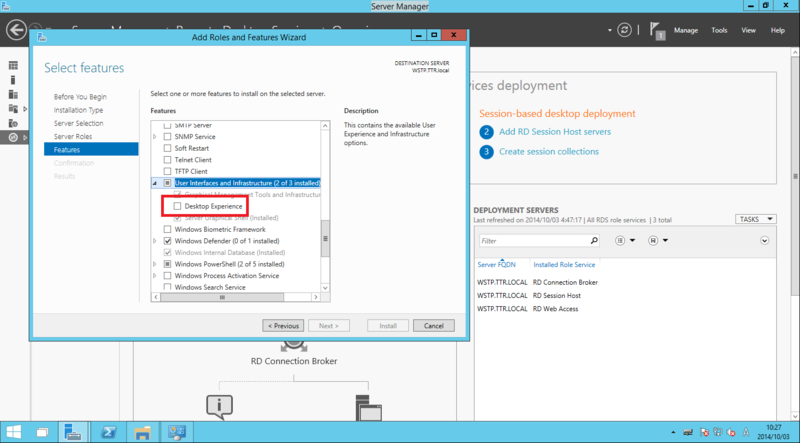
Task: Click the Features list horizontal scrollbar thumb
Action: tap(222, 297)
